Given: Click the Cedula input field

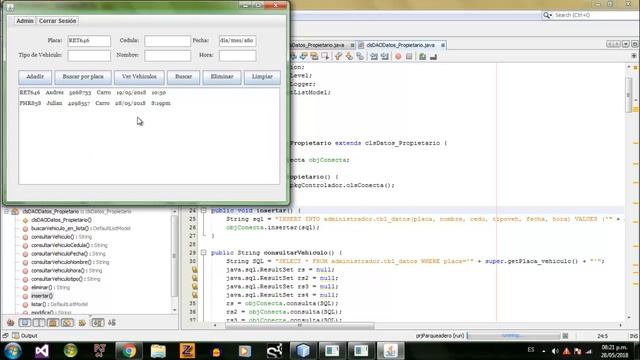Looking at the screenshot, I should click(167, 41).
